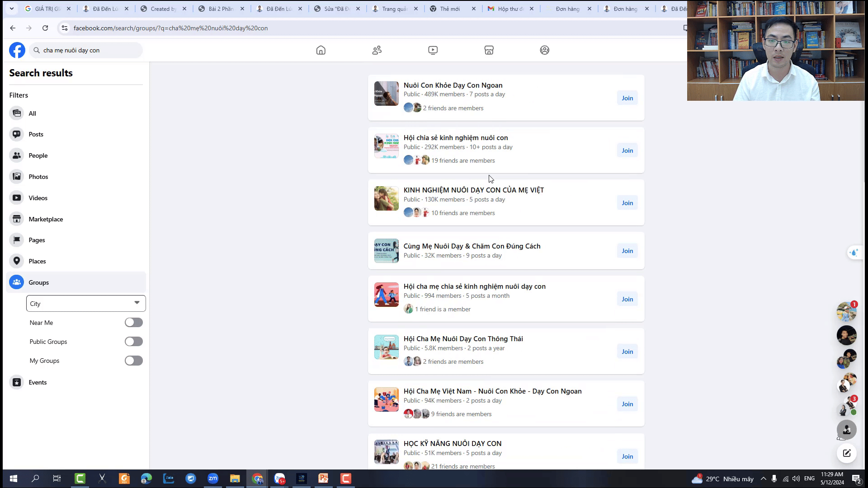Open Hội chia sẻ kinh nghiệm nuôi con link
The height and width of the screenshot is (488, 868).
455,138
